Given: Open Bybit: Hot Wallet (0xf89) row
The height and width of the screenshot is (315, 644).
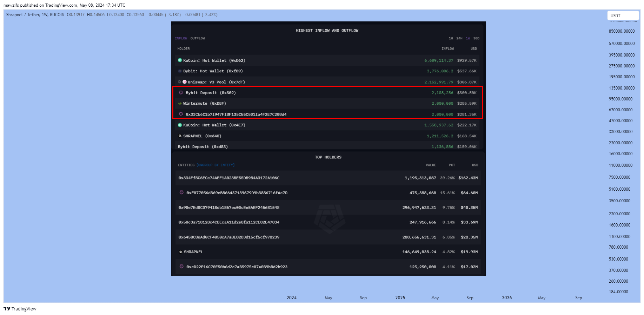Looking at the screenshot, I should (327, 71).
